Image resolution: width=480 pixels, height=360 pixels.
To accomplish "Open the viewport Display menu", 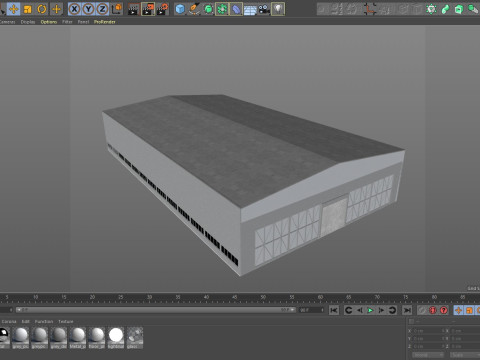I will coord(28,22).
